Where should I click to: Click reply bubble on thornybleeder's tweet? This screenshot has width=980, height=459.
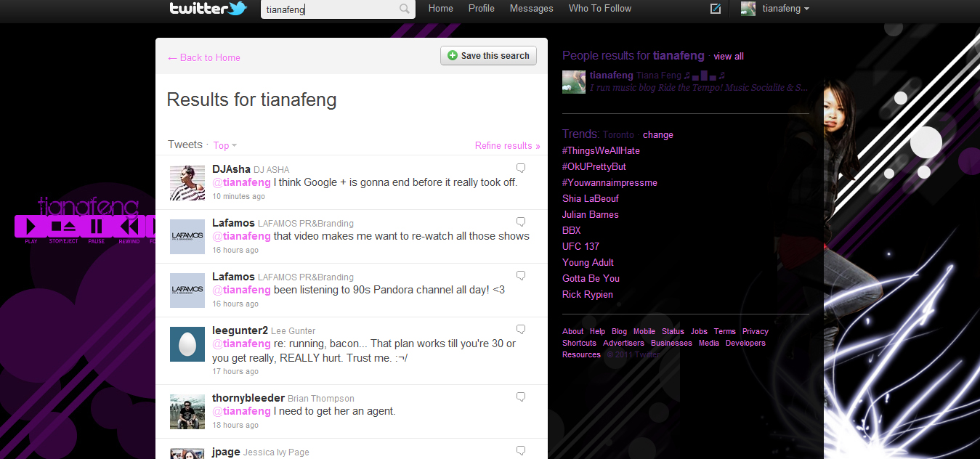[x=520, y=397]
